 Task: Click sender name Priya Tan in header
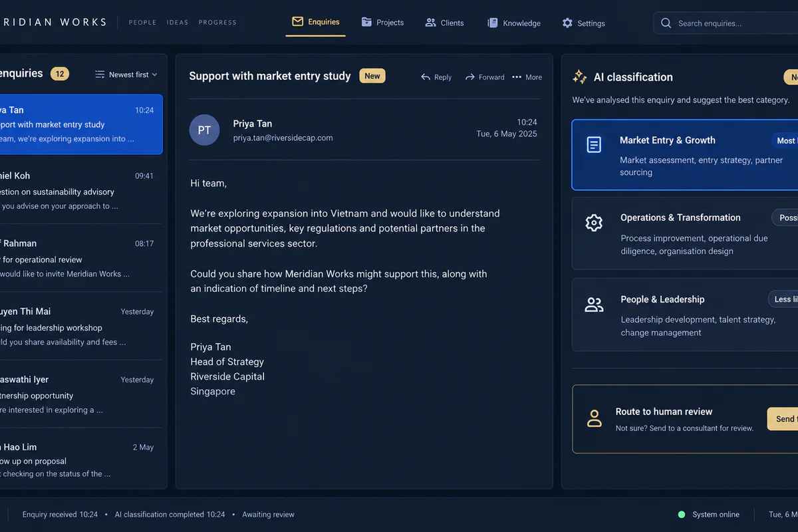[253, 124]
